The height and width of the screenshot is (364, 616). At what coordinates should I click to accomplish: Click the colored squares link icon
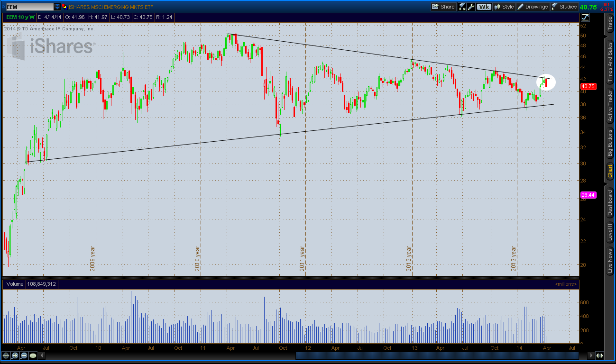coord(64,7)
